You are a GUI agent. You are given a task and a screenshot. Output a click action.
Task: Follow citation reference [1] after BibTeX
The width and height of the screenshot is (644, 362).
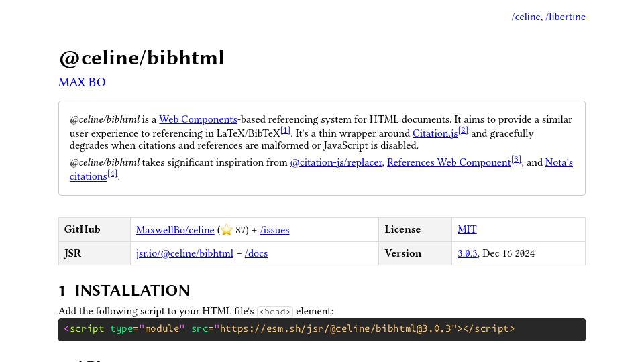285,131
